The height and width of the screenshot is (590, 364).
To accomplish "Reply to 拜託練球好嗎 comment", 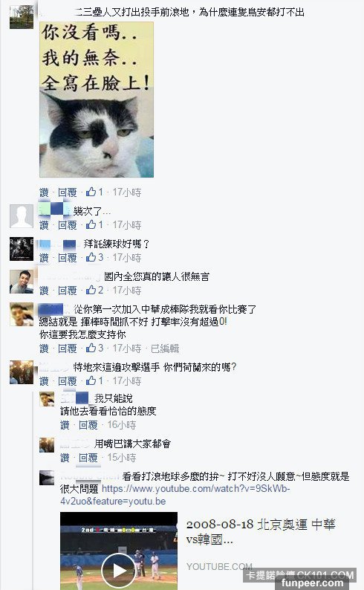I will pos(68,258).
